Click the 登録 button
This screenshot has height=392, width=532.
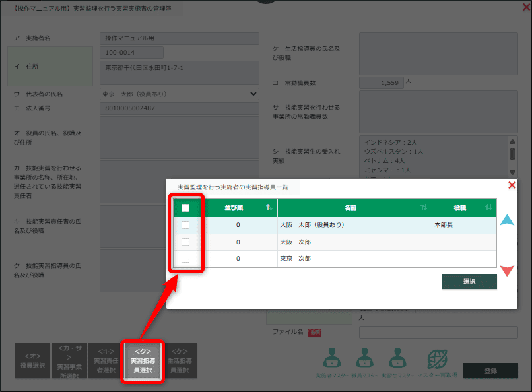[490, 371]
